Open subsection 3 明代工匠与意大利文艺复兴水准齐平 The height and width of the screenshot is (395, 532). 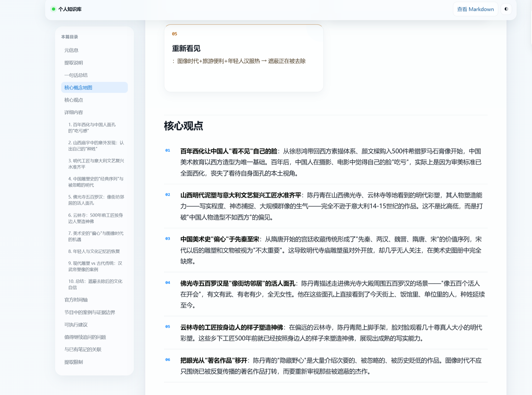point(96,164)
